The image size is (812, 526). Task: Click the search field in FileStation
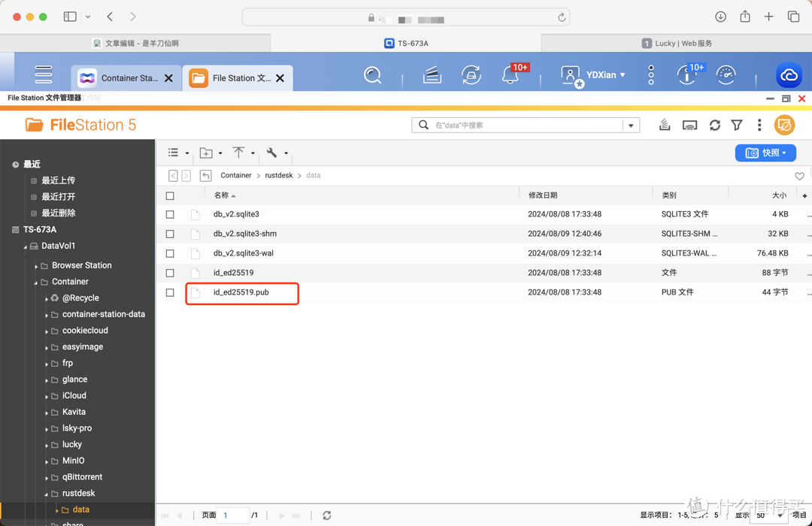click(526, 125)
